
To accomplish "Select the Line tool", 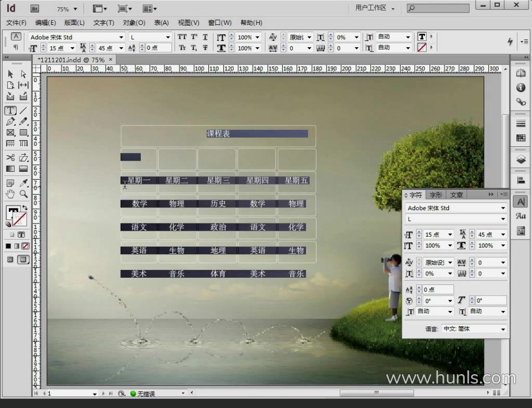I will 23,111.
